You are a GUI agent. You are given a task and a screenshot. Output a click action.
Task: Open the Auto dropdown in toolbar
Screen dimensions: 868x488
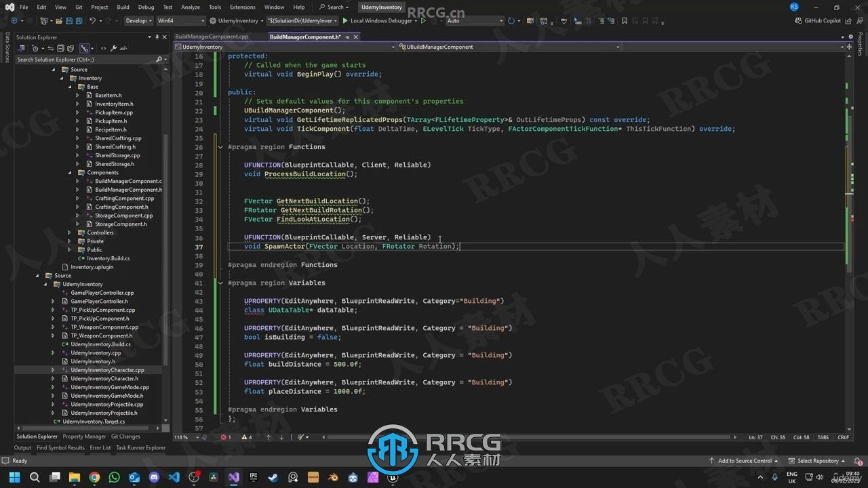point(474,21)
